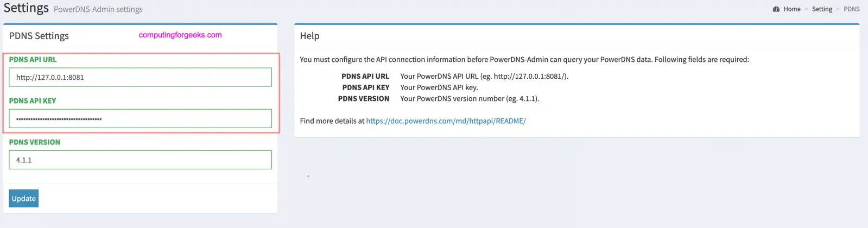
Task: Click the PDNS API URL term in Help
Action: tap(365, 77)
